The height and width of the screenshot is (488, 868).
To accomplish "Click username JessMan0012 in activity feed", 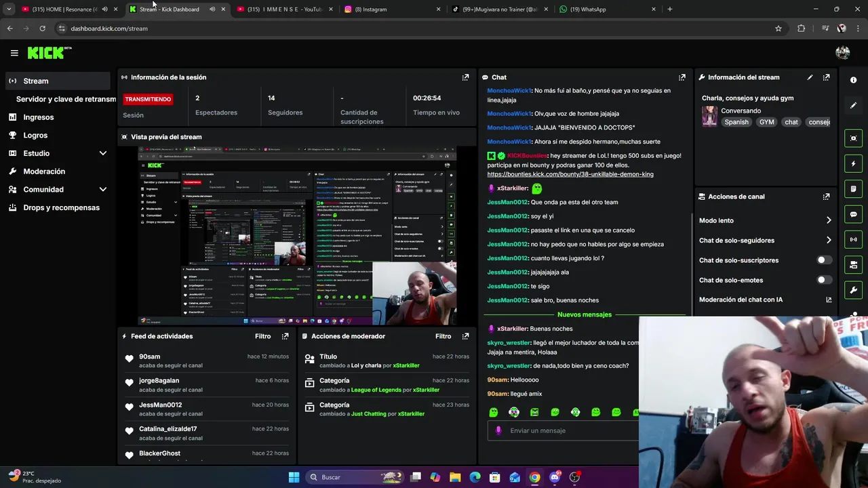I will pyautogui.click(x=160, y=405).
